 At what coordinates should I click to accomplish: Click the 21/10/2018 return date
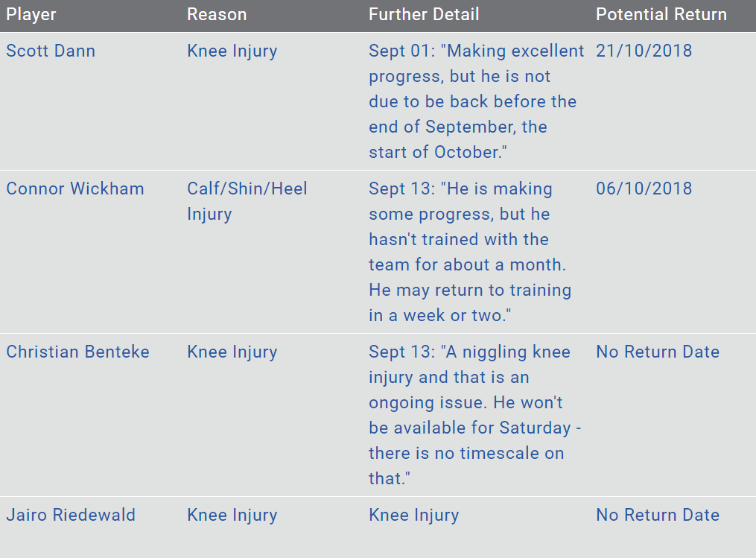644,51
